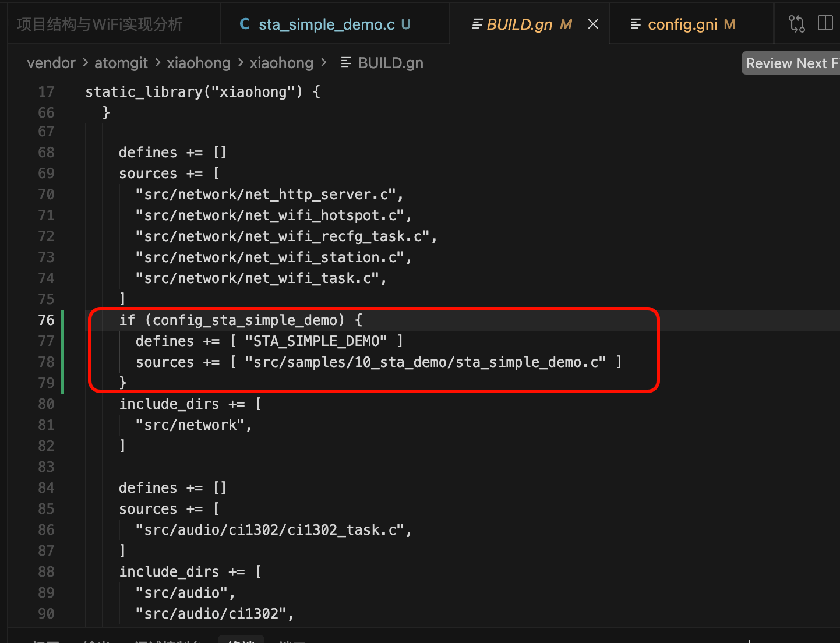Click the file icon on config.gni tab
The width and height of the screenshot is (840, 643).
pyautogui.click(x=636, y=24)
